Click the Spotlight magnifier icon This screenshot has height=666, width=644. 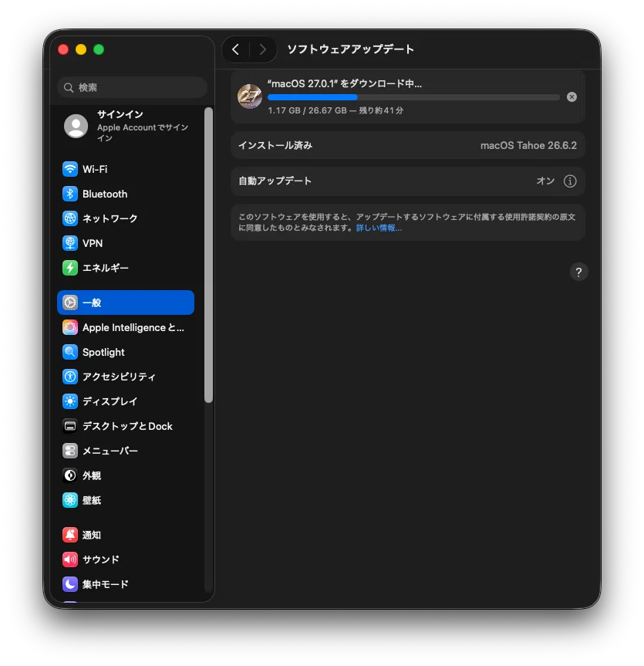click(70, 352)
